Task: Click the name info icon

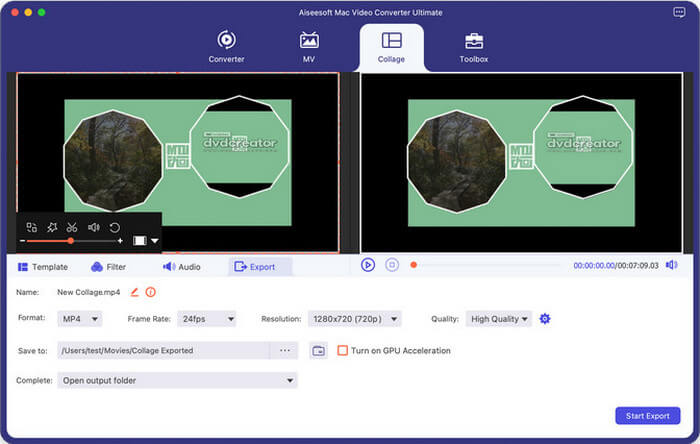Action: click(151, 292)
